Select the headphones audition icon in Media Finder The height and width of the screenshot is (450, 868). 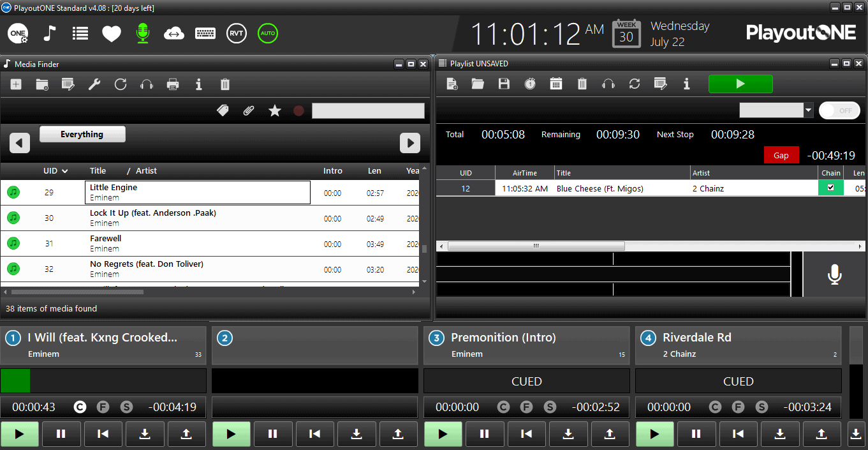(x=146, y=84)
